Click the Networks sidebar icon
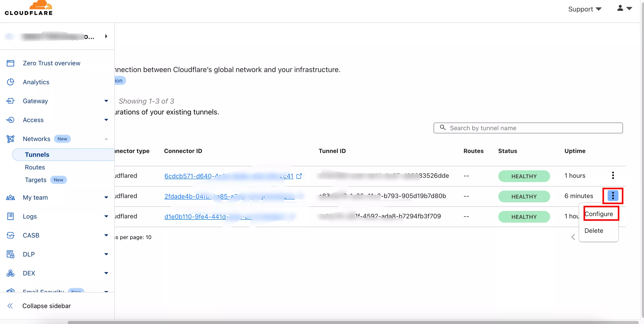Screen dimensions: 644x324 tap(10, 139)
